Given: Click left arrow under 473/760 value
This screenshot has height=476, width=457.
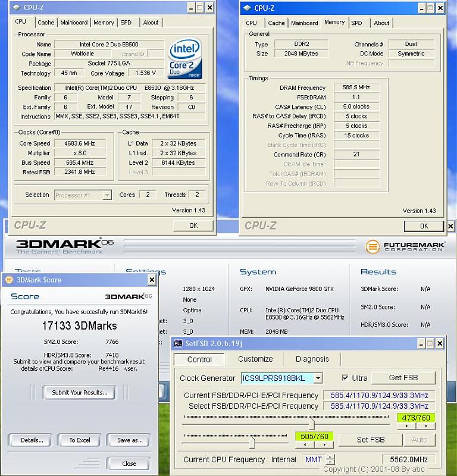Looking at the screenshot, I should pos(406,426).
